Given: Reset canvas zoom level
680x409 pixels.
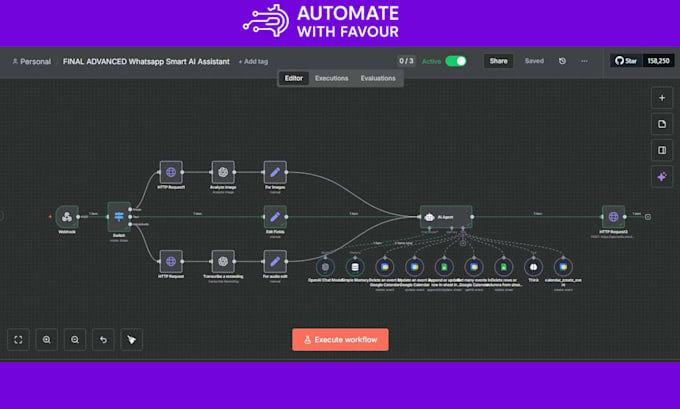Looking at the screenshot, I should coord(103,340).
